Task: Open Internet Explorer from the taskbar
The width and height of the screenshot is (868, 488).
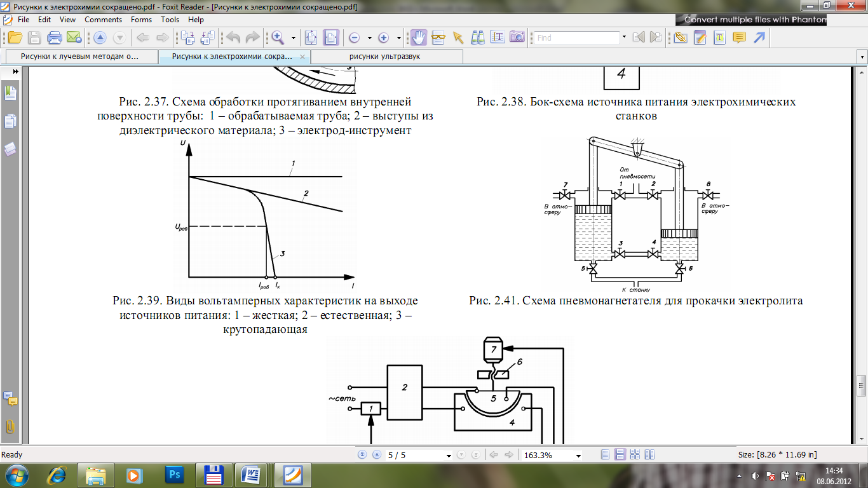Action: pyautogui.click(x=57, y=475)
